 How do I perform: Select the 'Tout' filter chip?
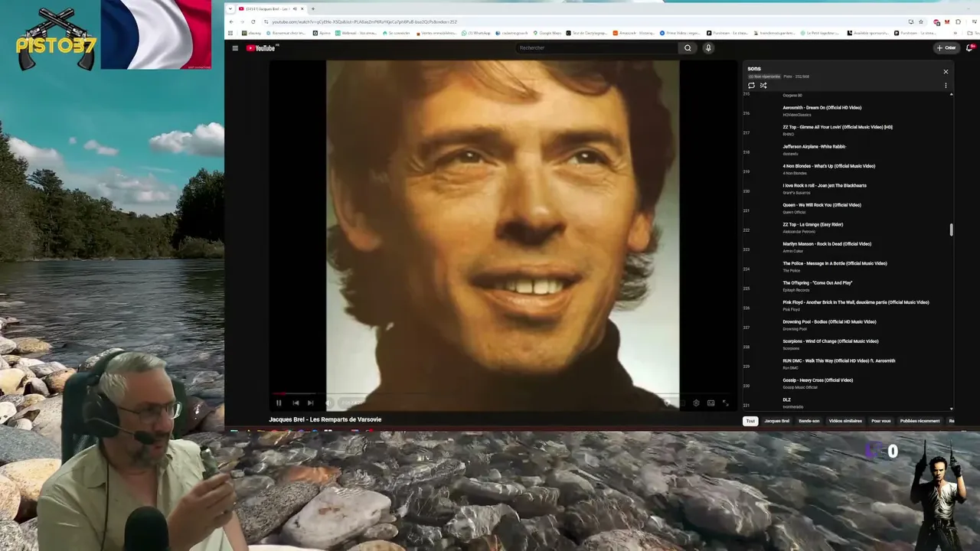click(750, 421)
